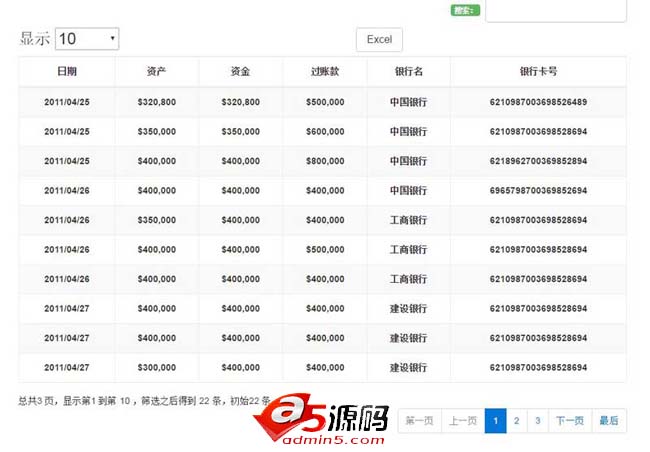Image resolution: width=650 pixels, height=452 pixels.
Task: Select card number 6965798700369852694
Action: point(538,191)
